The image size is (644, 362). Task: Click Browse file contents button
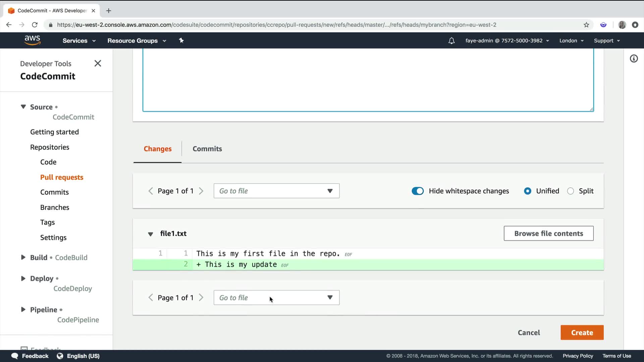coord(548,234)
